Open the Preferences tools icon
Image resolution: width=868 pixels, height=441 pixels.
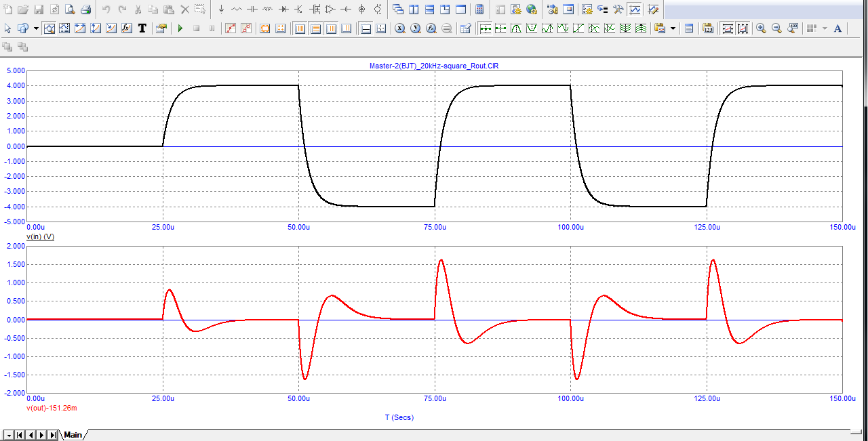pyautogui.click(x=618, y=9)
